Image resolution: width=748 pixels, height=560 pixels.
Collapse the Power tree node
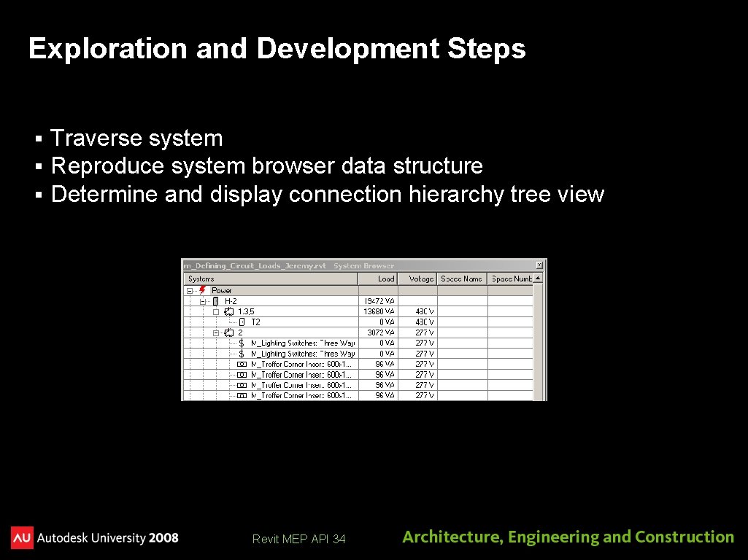tap(190, 290)
